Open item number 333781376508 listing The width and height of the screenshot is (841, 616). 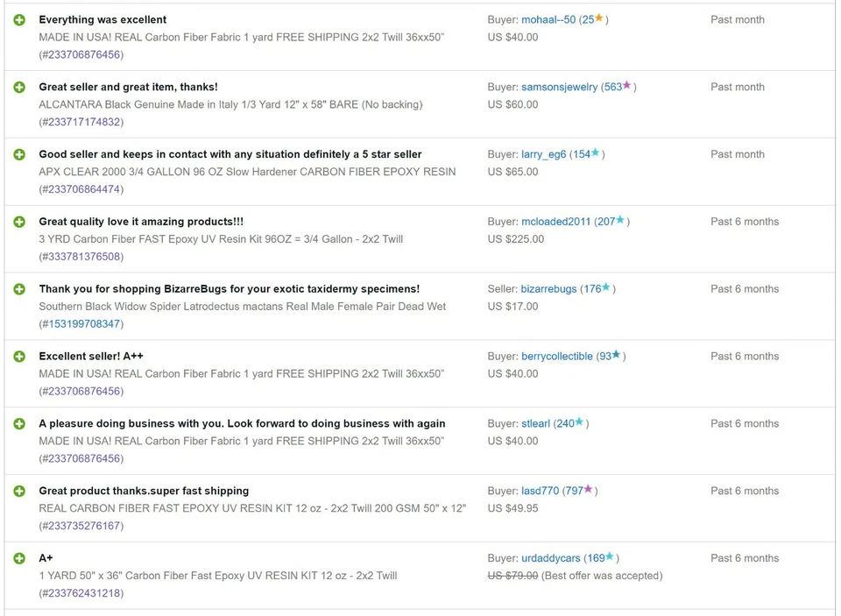81,257
